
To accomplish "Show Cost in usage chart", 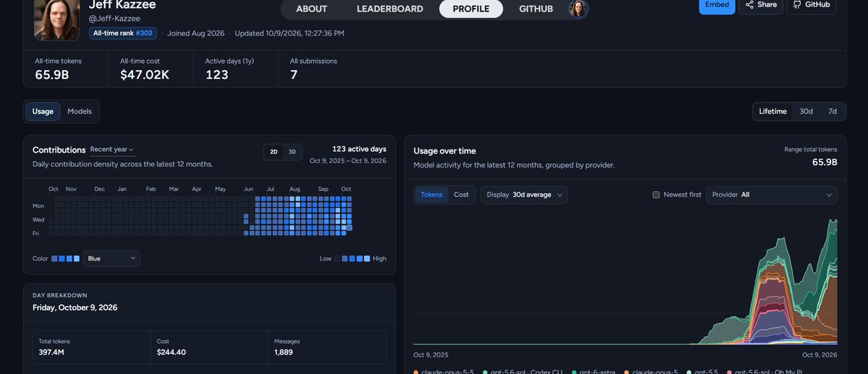I will (461, 195).
